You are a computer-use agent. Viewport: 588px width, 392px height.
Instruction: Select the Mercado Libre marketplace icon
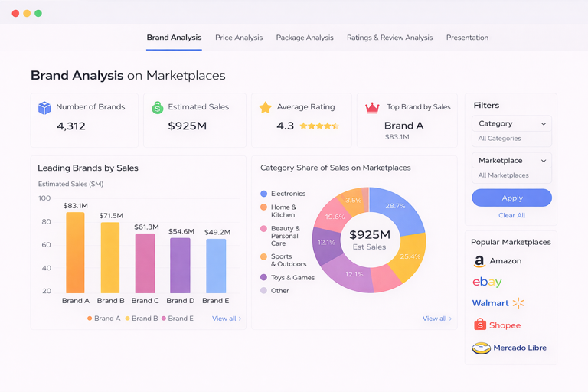point(481,348)
